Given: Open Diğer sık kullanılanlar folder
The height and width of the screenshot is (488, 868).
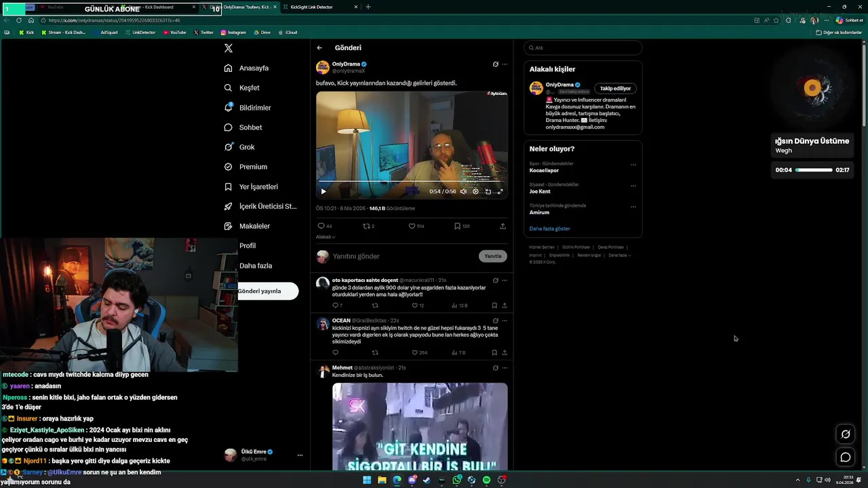Looking at the screenshot, I should click(x=839, y=33).
